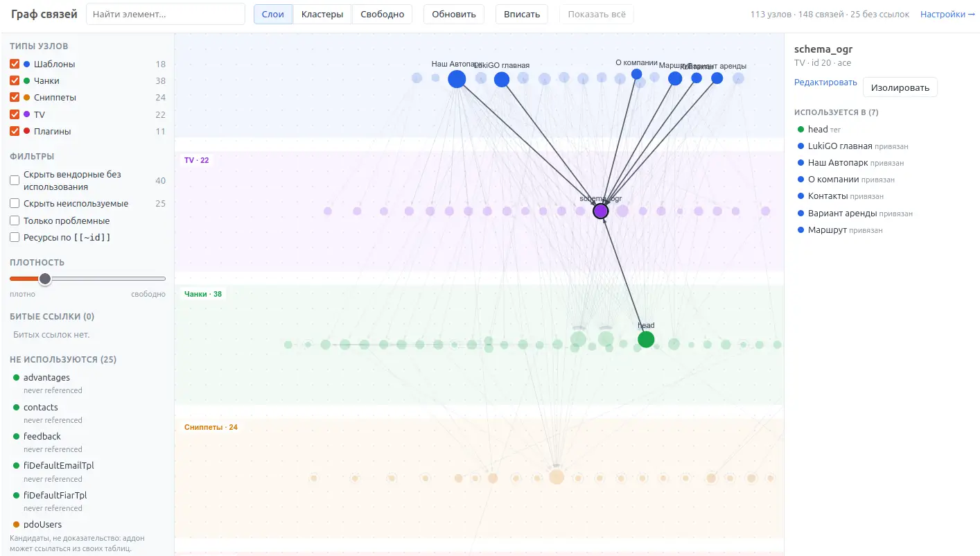Open the Настройки link
This screenshot has height=556, width=980.
pyautogui.click(x=947, y=14)
